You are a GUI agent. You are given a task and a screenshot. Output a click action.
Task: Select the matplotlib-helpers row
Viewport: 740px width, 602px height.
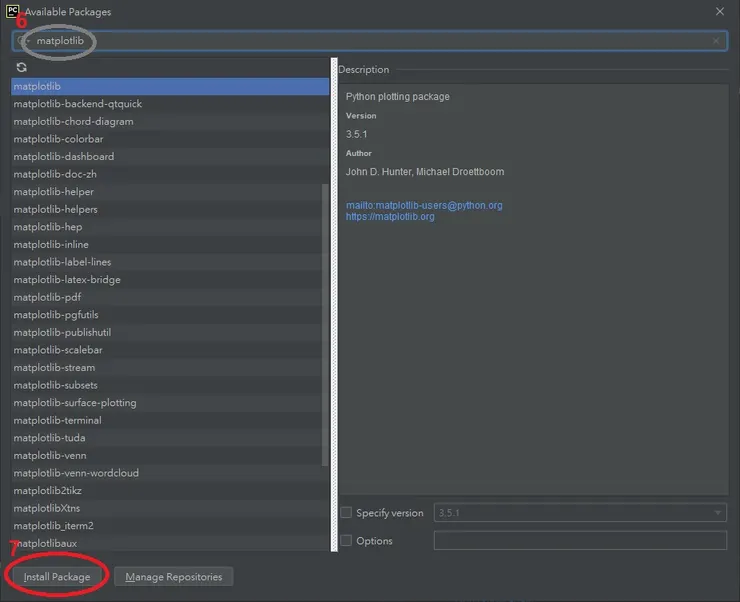(x=170, y=209)
